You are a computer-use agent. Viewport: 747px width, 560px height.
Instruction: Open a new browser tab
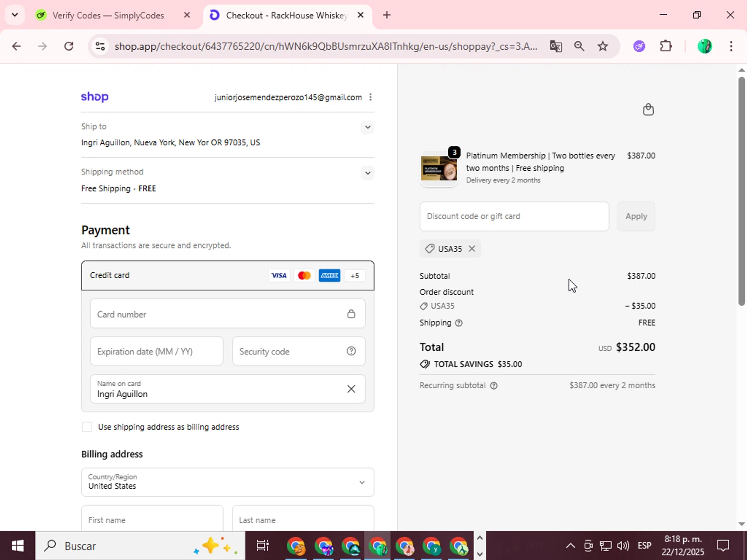(387, 15)
